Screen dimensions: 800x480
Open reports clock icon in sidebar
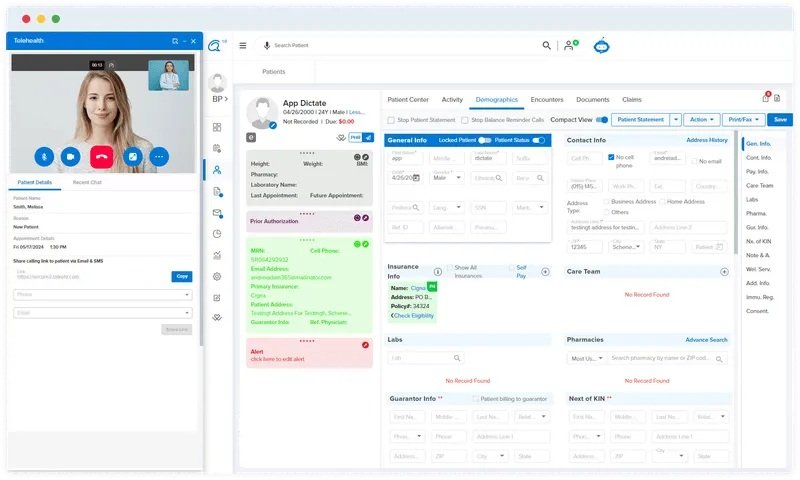pos(217,234)
